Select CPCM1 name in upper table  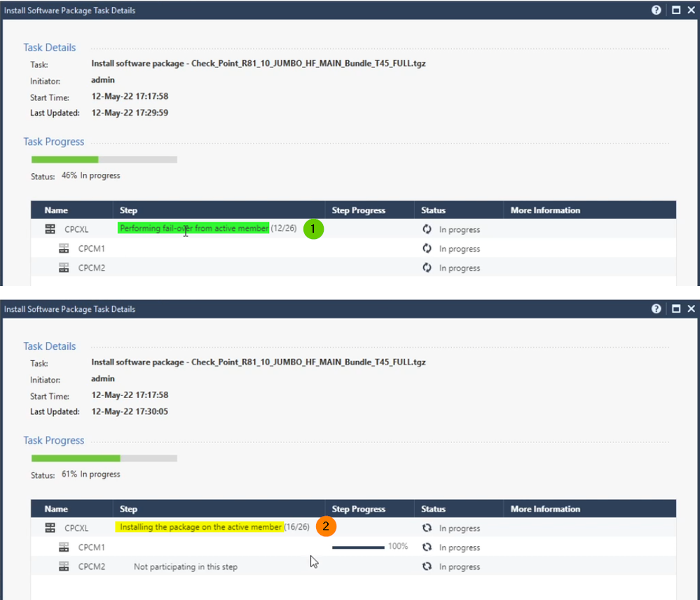coord(92,249)
